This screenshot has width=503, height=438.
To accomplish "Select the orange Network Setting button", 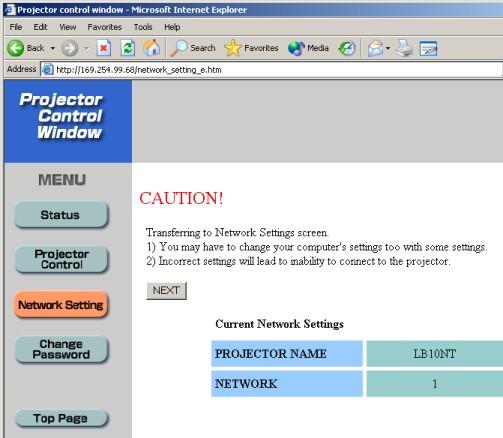I will point(61,304).
